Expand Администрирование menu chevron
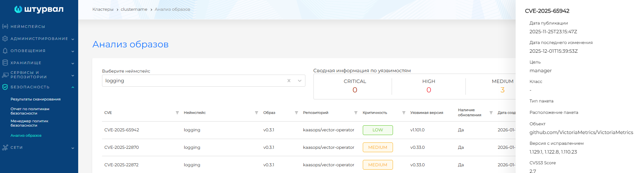The width and height of the screenshot is (644, 173). [73, 39]
